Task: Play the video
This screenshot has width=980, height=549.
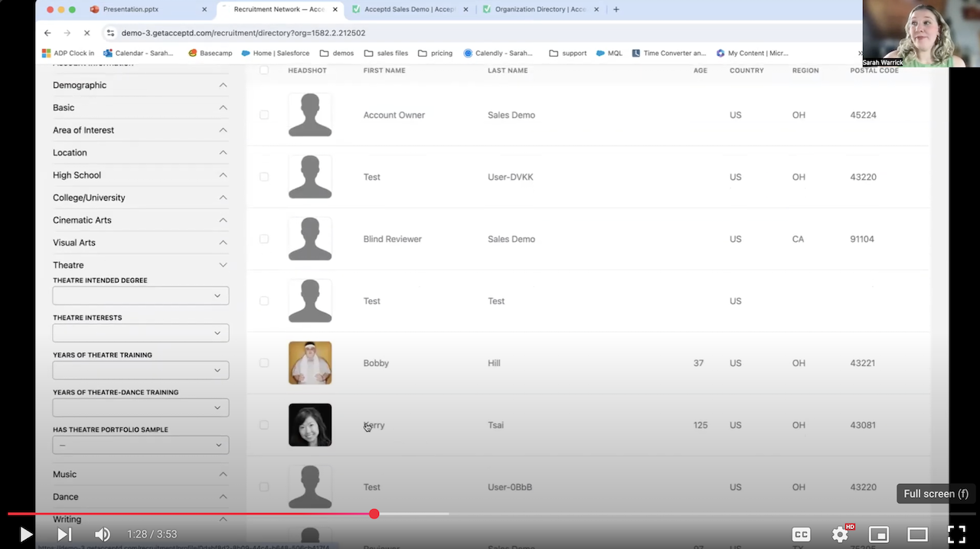Action: coord(25,534)
